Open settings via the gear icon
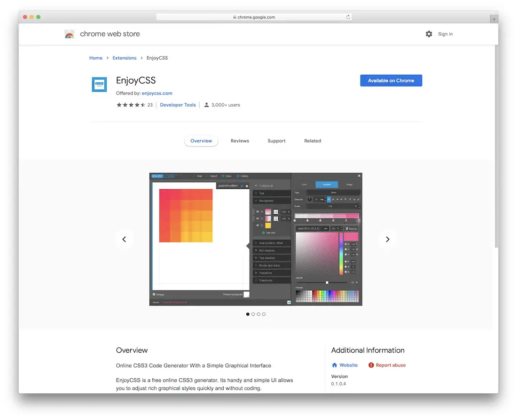The image size is (517, 420). click(x=429, y=34)
